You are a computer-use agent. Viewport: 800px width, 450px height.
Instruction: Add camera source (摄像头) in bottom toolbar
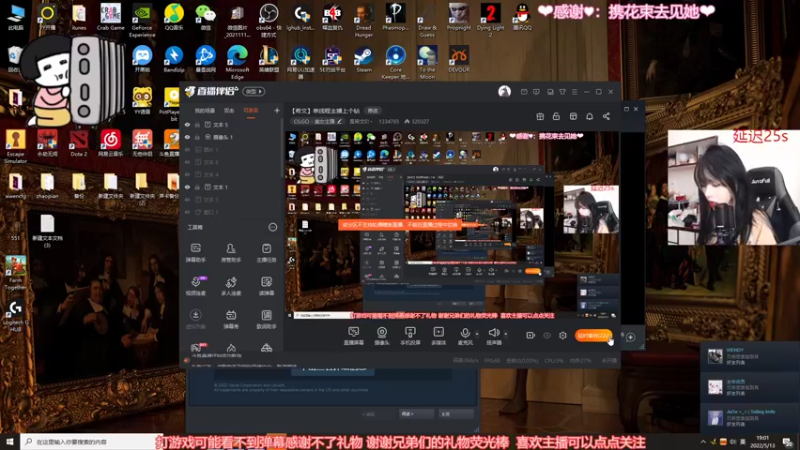tap(382, 336)
